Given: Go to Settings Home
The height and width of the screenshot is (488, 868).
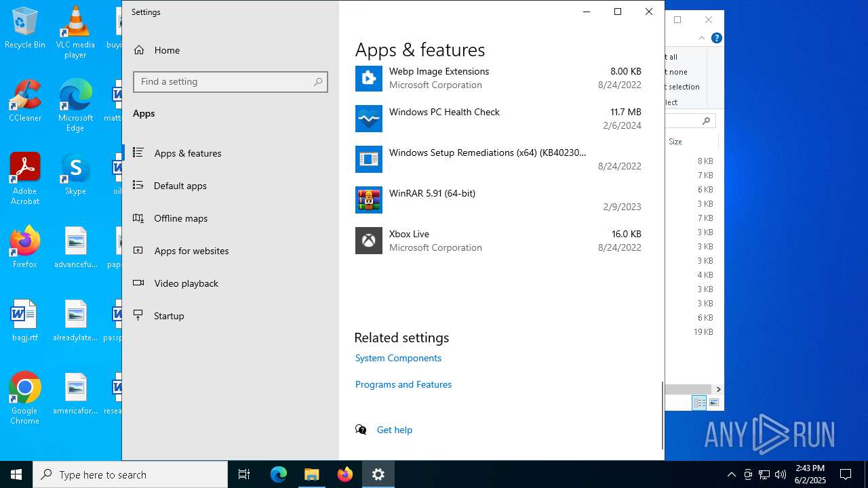Looking at the screenshot, I should [167, 50].
